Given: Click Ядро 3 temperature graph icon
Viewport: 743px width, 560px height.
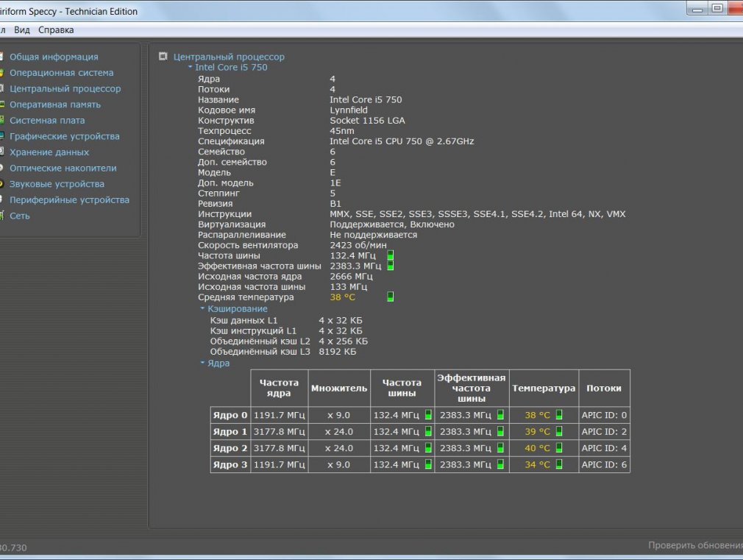Looking at the screenshot, I should point(559,464).
